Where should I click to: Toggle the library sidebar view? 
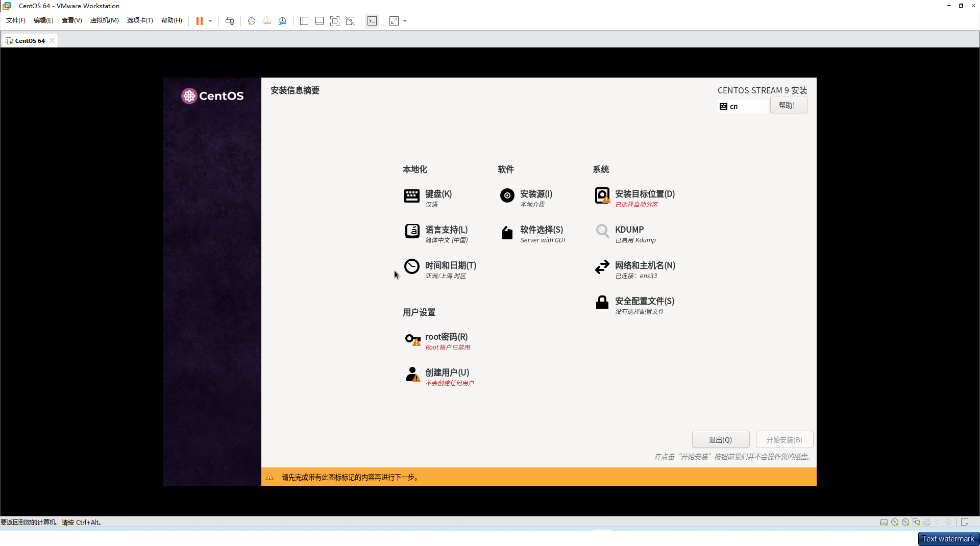coord(304,21)
